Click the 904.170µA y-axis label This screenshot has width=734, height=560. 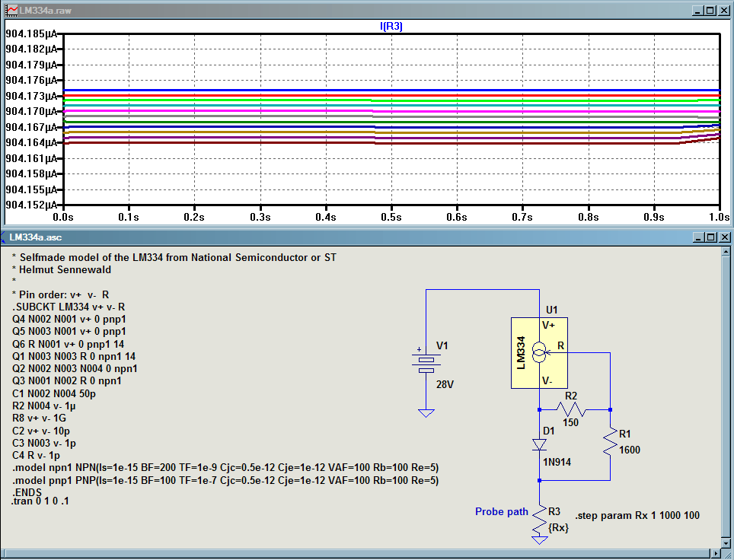31,111
